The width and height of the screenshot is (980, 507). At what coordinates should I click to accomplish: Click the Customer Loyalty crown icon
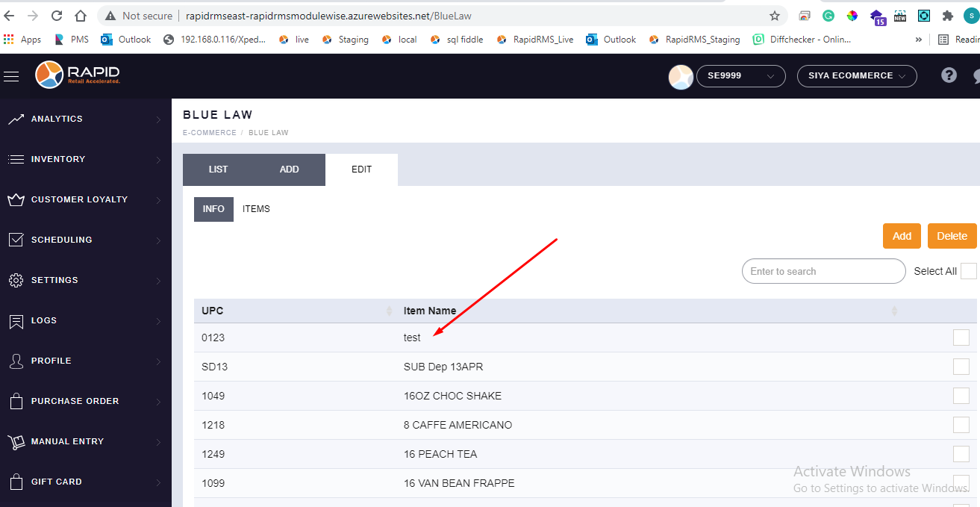click(16, 200)
